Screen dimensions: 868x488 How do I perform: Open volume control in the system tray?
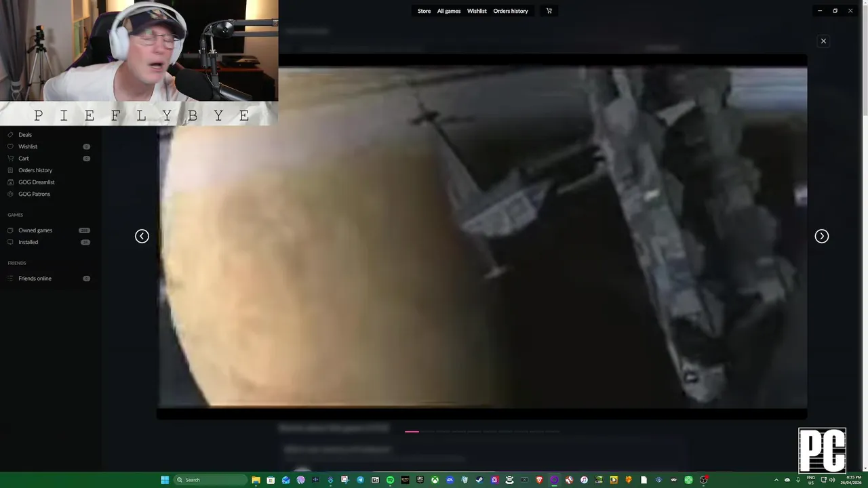pyautogui.click(x=832, y=480)
